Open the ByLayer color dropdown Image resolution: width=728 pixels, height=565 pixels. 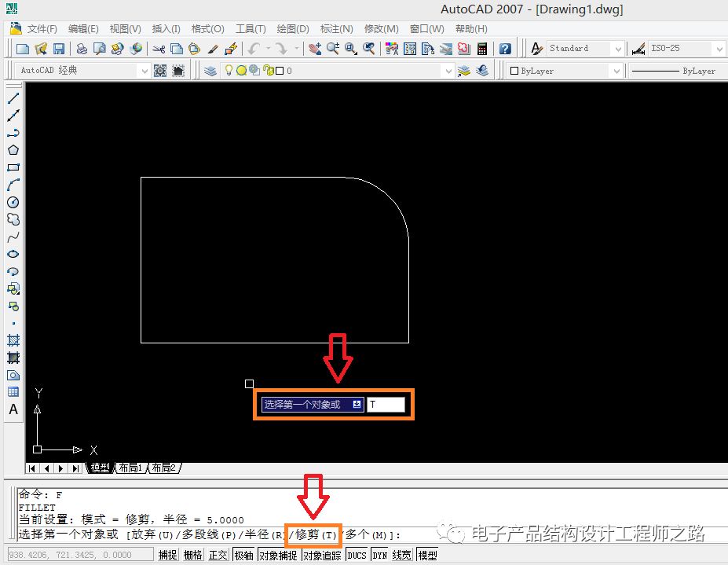[x=616, y=71]
